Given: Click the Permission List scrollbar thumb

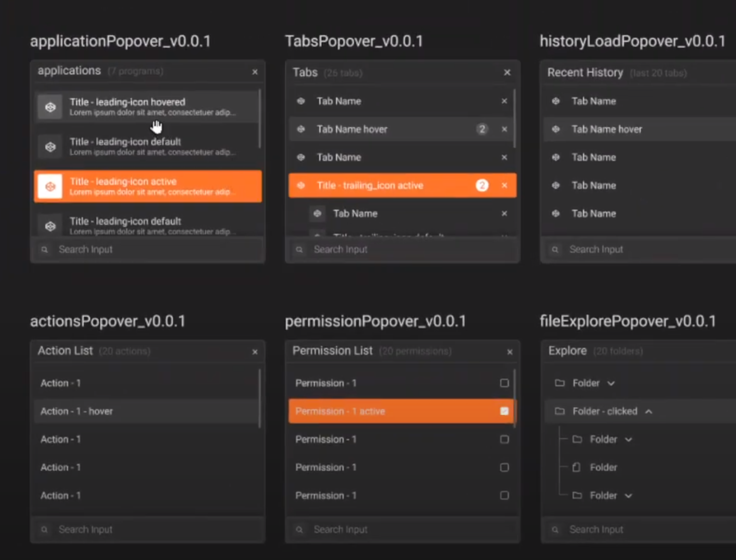Looking at the screenshot, I should (x=514, y=399).
